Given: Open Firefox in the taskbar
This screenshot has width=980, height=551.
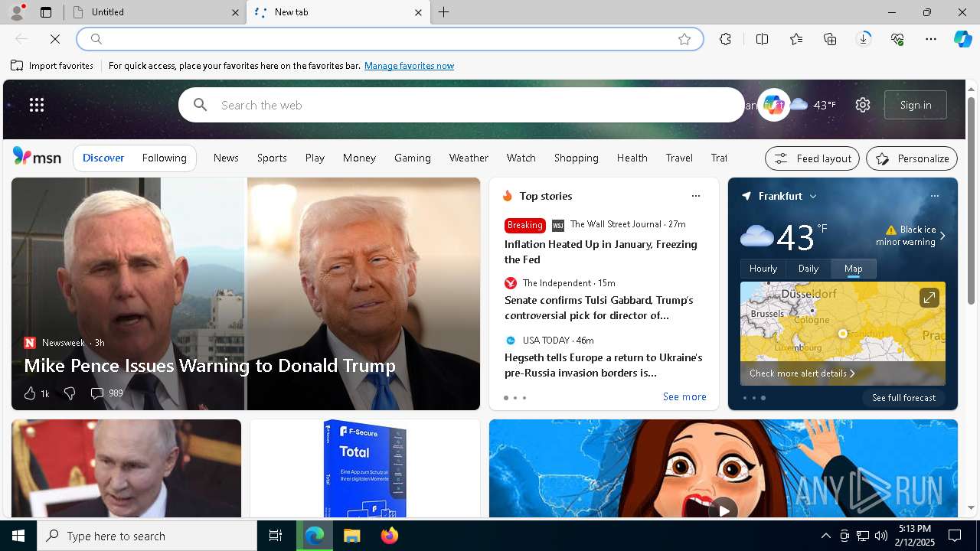Looking at the screenshot, I should [390, 536].
